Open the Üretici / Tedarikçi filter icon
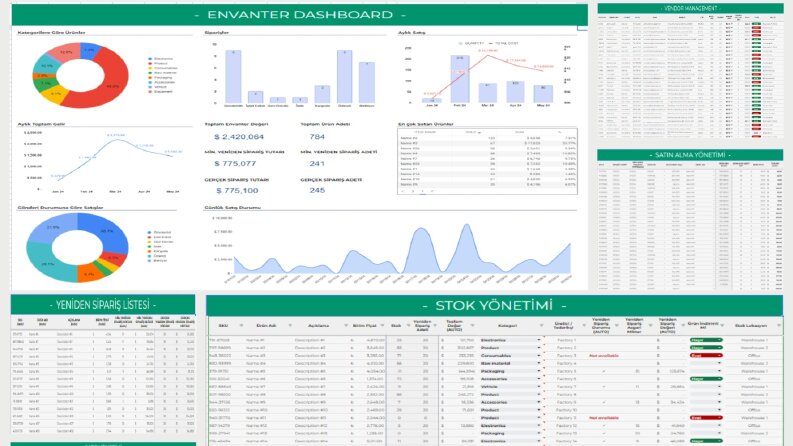 tap(585, 326)
